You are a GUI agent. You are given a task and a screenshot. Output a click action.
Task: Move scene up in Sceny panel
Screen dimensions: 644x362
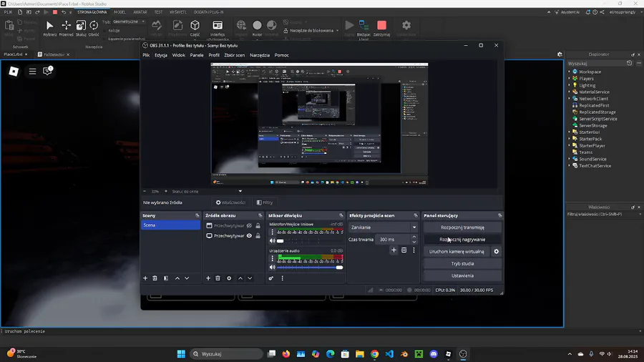click(x=177, y=278)
